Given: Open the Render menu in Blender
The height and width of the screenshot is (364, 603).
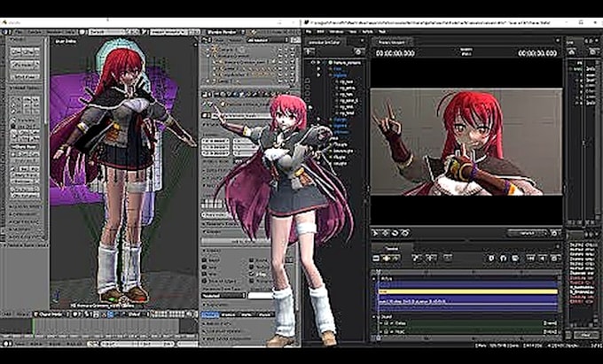Looking at the screenshot, I should point(35,32).
